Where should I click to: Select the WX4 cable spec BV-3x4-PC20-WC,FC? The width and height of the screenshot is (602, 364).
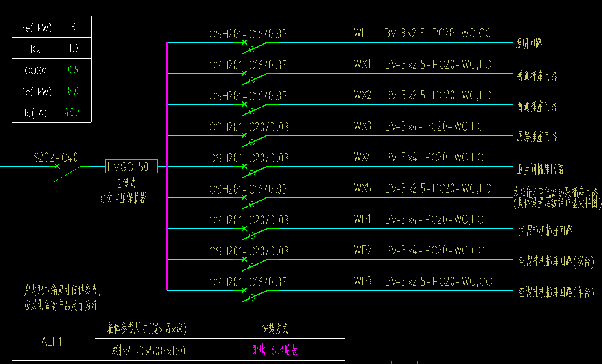point(434,157)
